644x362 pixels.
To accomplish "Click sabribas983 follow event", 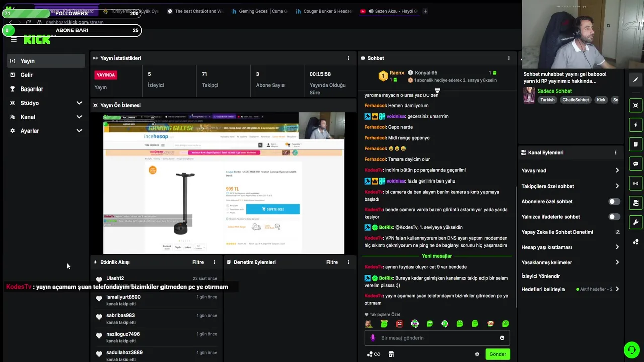I will pyautogui.click(x=156, y=319).
